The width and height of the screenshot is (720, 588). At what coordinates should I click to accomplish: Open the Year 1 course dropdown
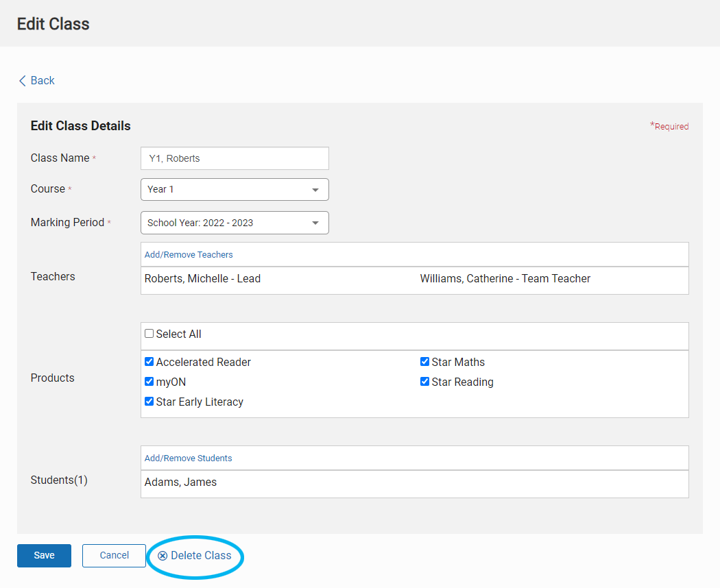pos(235,190)
